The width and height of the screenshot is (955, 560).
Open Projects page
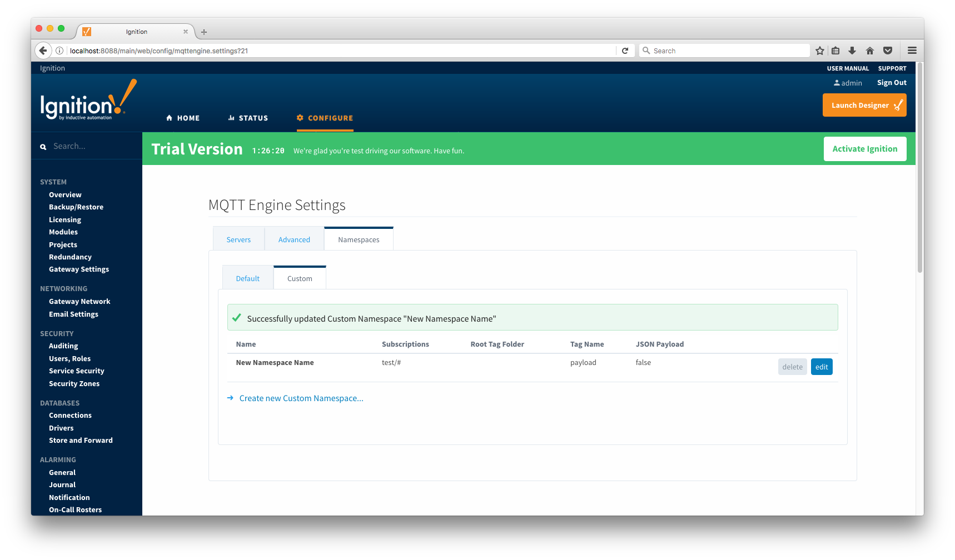click(x=63, y=245)
